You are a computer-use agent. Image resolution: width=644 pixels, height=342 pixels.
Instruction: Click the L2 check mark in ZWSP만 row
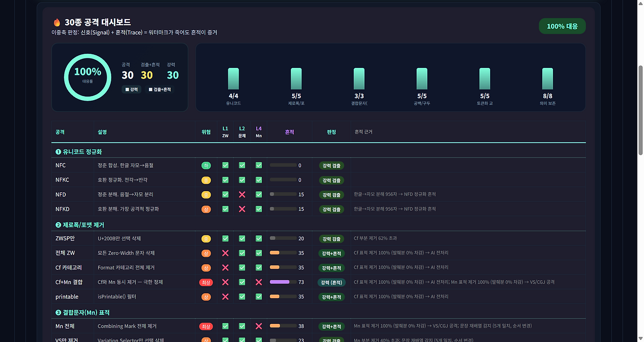(242, 238)
